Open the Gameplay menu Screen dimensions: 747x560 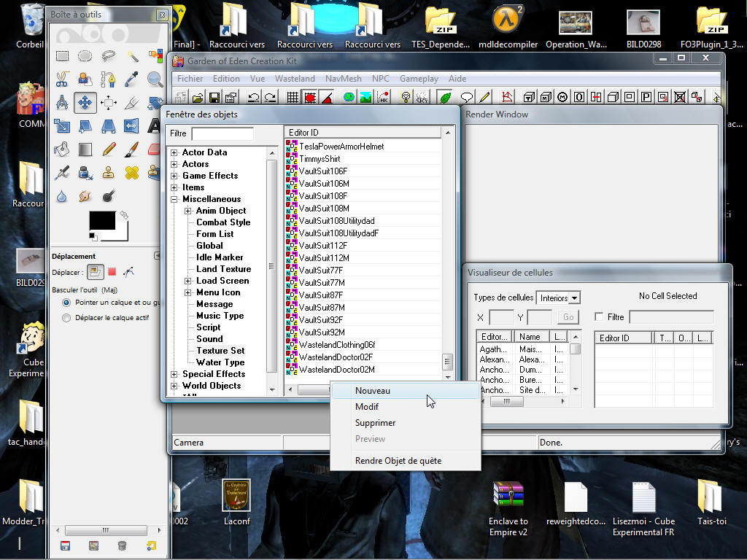(x=419, y=79)
